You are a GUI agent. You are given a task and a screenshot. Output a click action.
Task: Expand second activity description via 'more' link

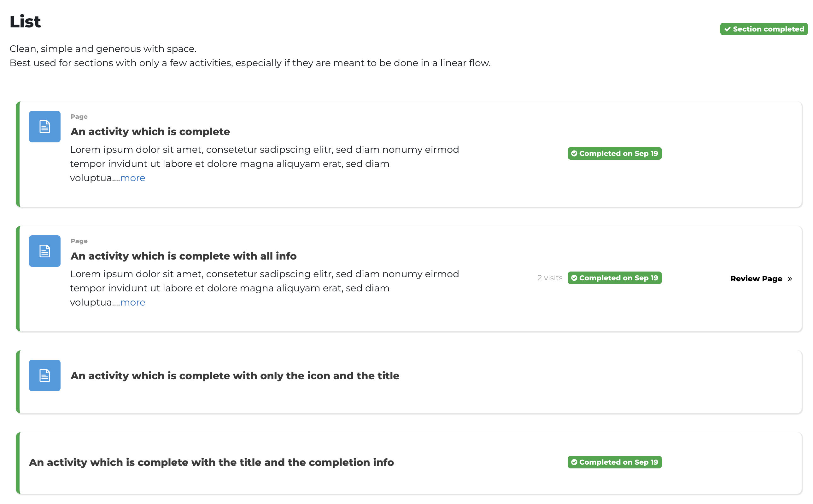coord(132,302)
